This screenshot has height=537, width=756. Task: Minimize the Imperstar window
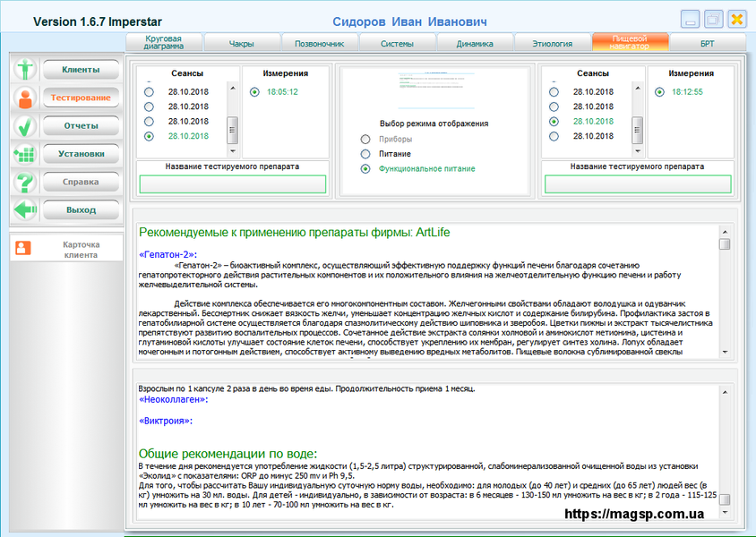click(690, 20)
